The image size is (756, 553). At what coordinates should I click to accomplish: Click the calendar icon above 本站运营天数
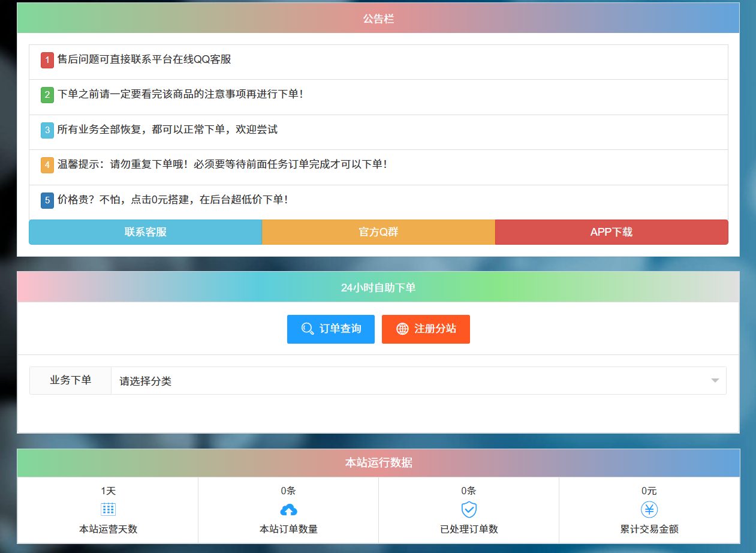(x=109, y=509)
